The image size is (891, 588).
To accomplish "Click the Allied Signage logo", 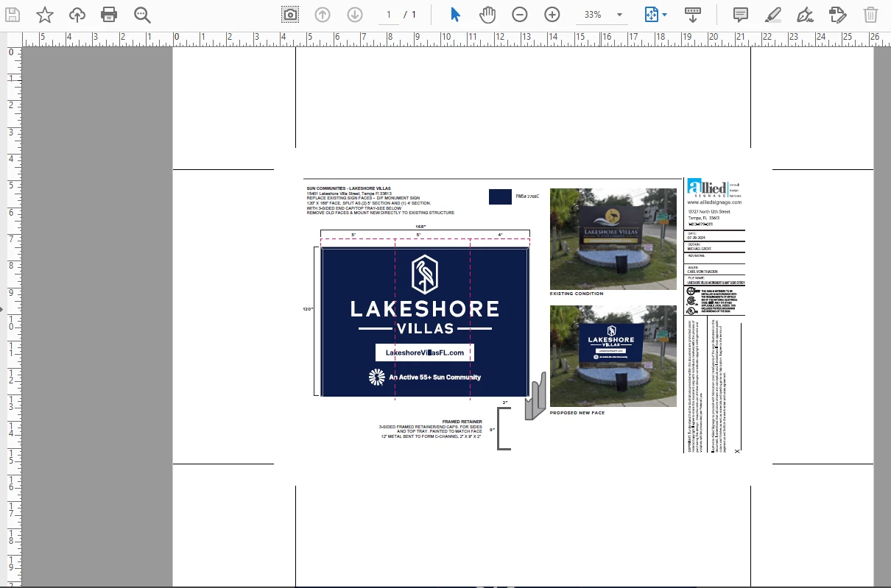I will point(714,188).
